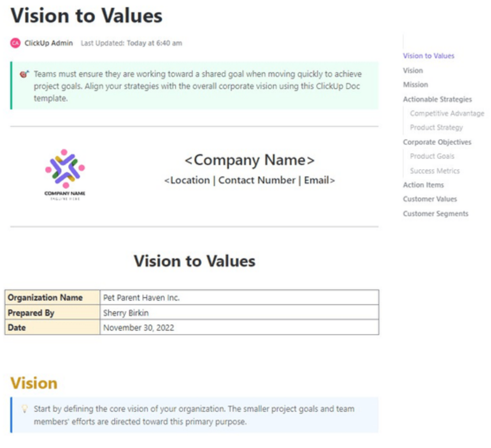Select Actionable Strategies outline entry

(x=437, y=99)
